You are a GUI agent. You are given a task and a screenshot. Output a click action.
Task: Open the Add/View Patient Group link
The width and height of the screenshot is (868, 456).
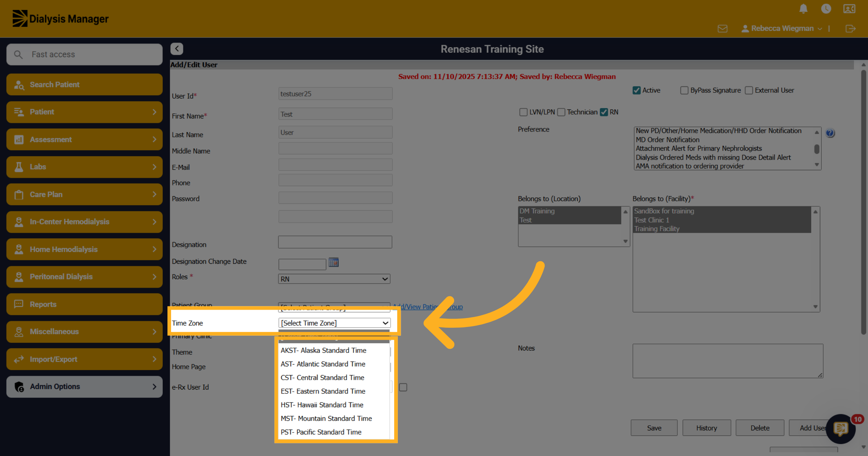(x=428, y=307)
